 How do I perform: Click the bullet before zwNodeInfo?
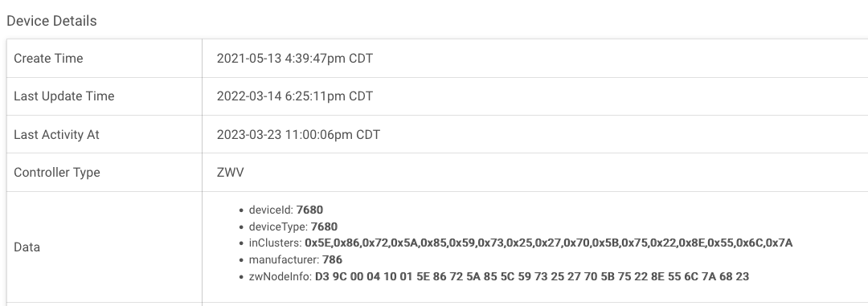(241, 276)
